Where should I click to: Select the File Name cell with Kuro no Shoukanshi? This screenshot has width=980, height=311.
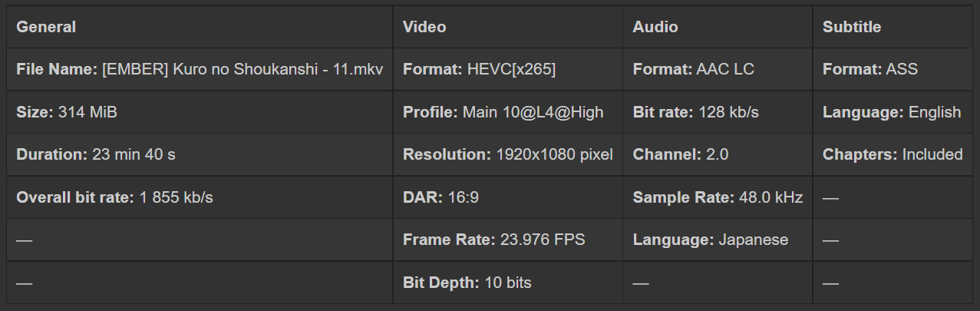[x=200, y=69]
